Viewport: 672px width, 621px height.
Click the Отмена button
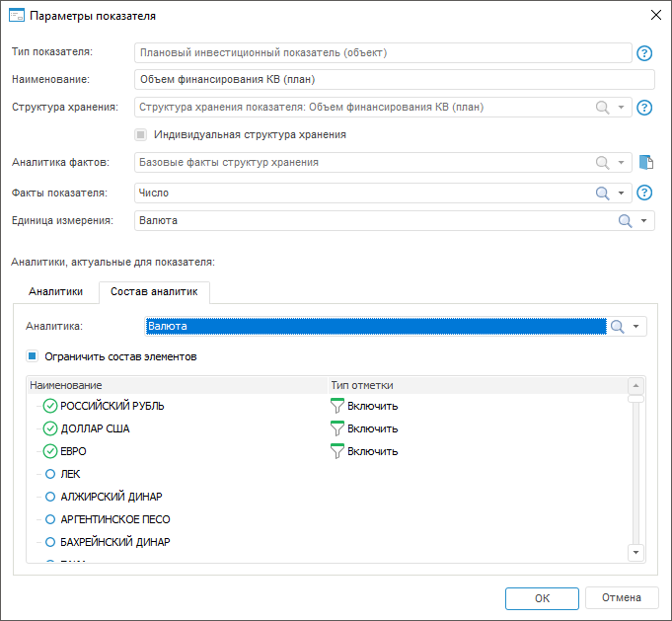[x=621, y=597]
